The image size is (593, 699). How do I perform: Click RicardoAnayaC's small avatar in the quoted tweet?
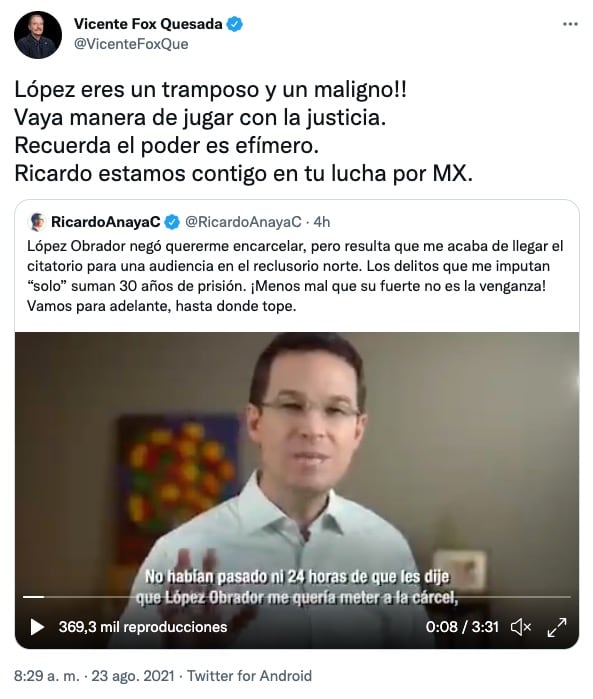[37, 222]
